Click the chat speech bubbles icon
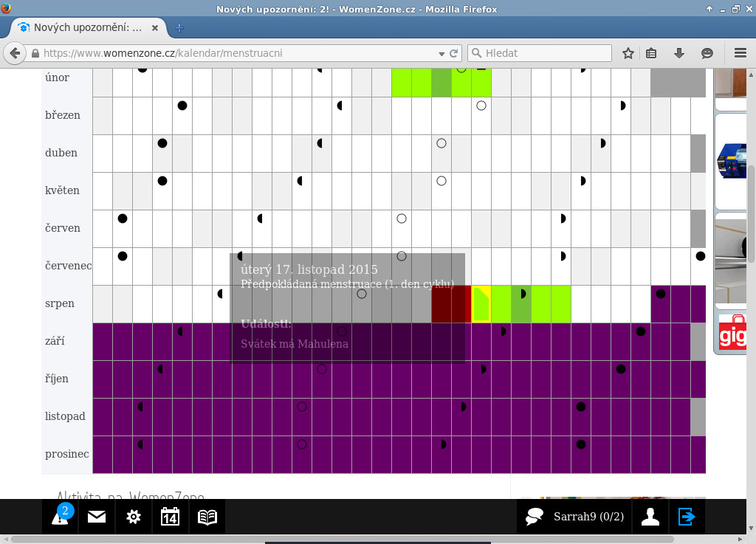The height and width of the screenshot is (544, 756). pyautogui.click(x=535, y=517)
